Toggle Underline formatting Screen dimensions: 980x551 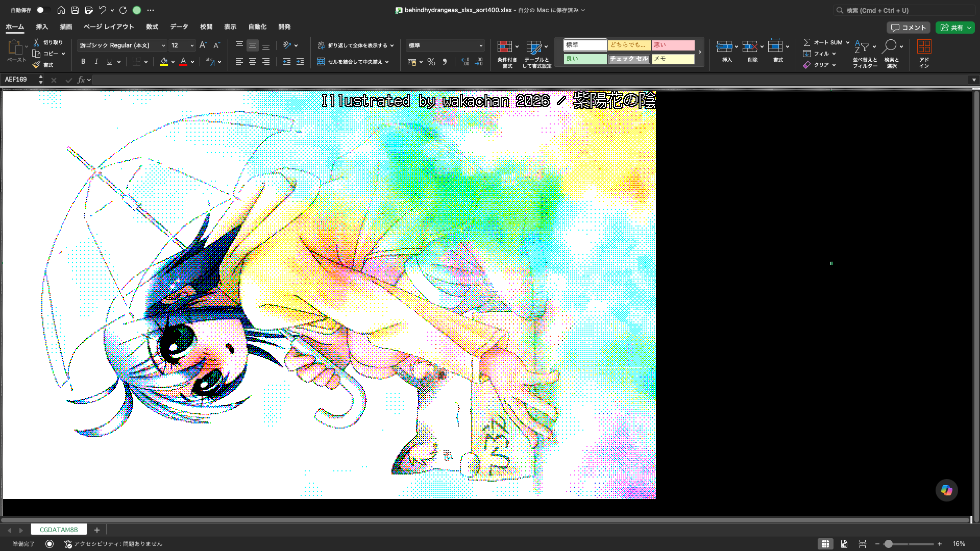point(109,62)
